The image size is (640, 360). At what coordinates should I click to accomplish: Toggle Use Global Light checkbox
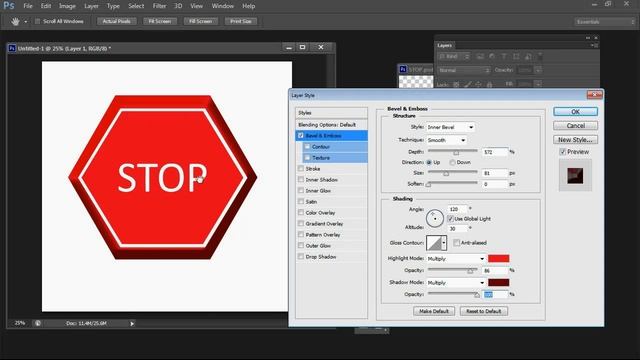click(x=450, y=219)
